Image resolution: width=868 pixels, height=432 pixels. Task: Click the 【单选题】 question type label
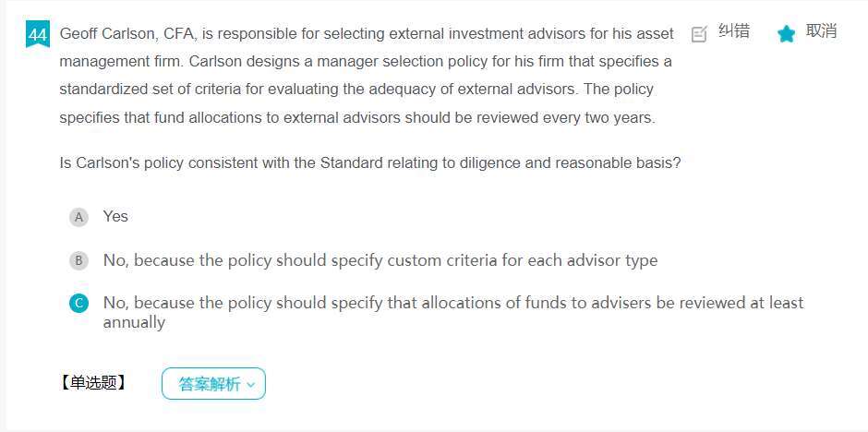point(92,383)
